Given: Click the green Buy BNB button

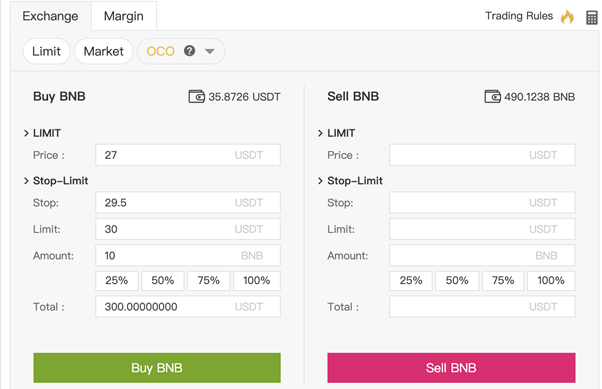Looking at the screenshot, I should pyautogui.click(x=157, y=367).
